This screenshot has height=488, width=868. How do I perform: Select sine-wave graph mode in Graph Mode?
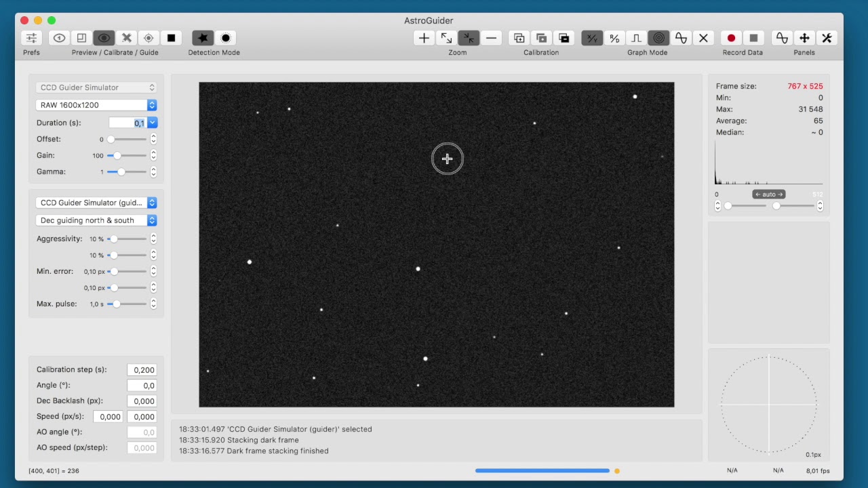(x=681, y=38)
